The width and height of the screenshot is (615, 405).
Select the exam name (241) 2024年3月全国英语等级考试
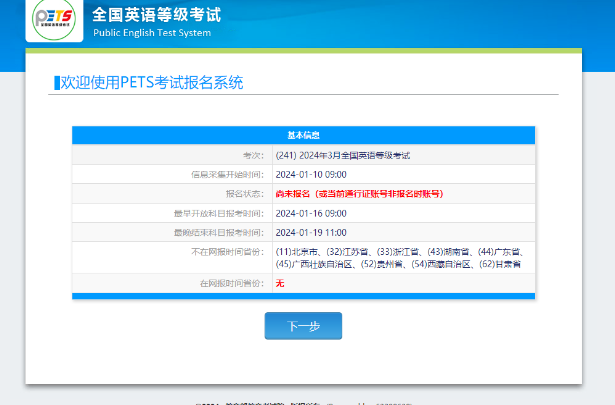pyautogui.click(x=342, y=155)
